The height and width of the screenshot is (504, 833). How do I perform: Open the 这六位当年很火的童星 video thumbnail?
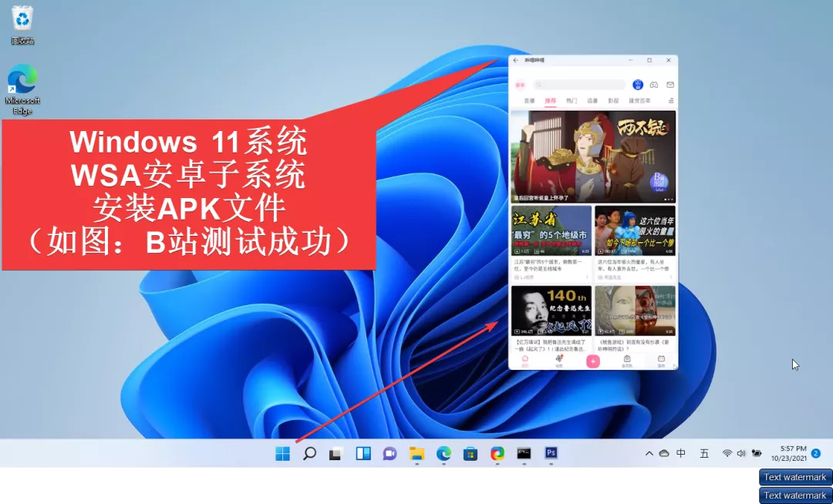pos(635,230)
